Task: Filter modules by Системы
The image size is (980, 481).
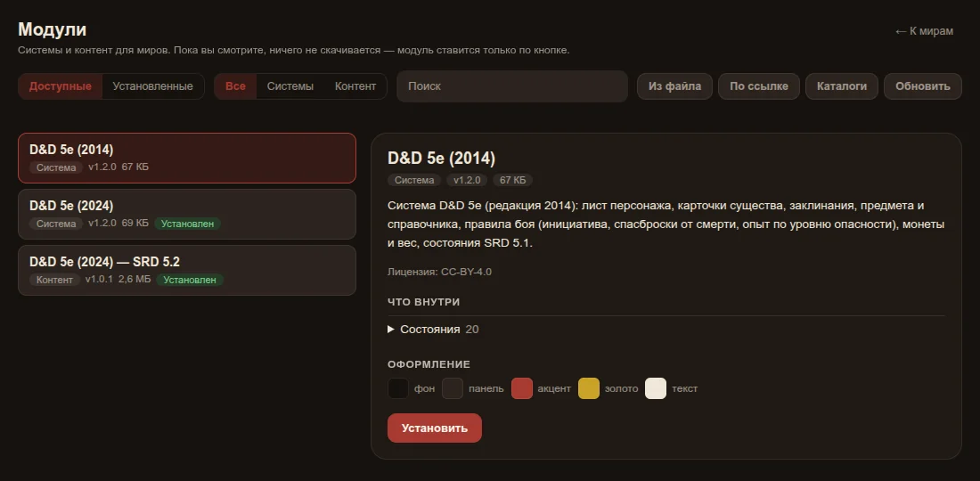Action: [290, 86]
